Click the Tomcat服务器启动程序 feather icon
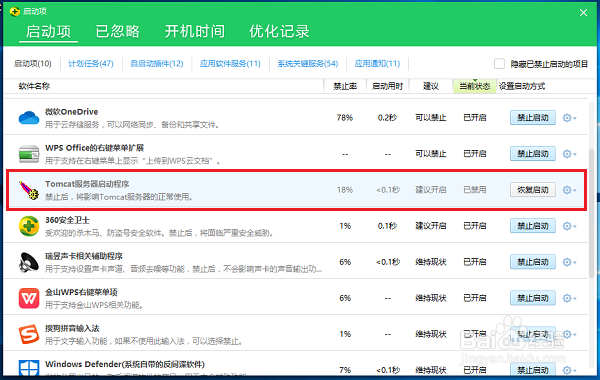Viewport: 600px width, 380px height. (x=29, y=190)
